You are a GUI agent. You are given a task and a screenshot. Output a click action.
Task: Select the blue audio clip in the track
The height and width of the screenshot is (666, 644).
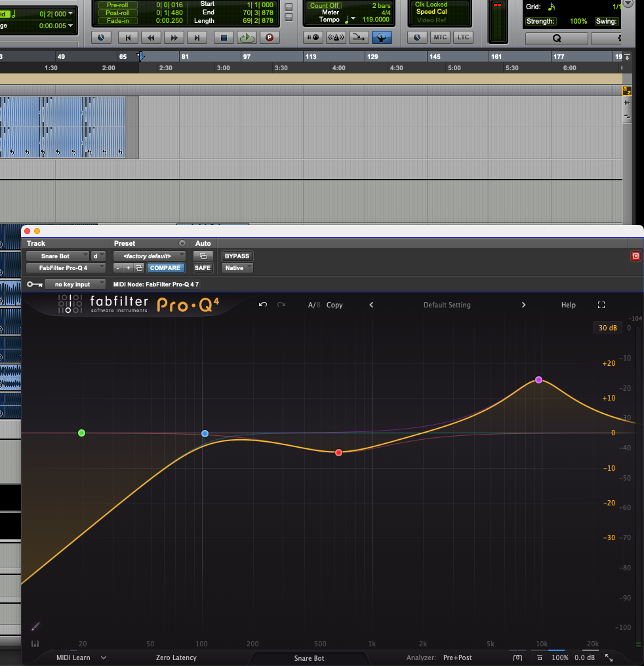tap(62, 127)
